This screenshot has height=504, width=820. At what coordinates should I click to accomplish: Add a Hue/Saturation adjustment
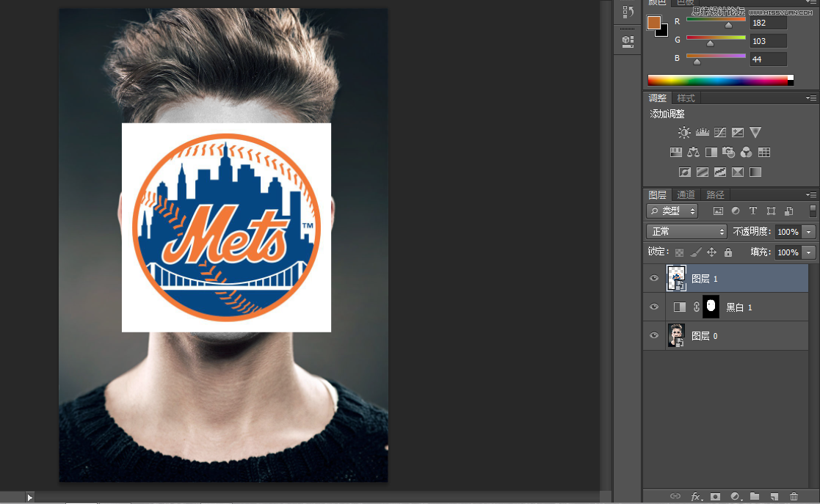click(676, 152)
